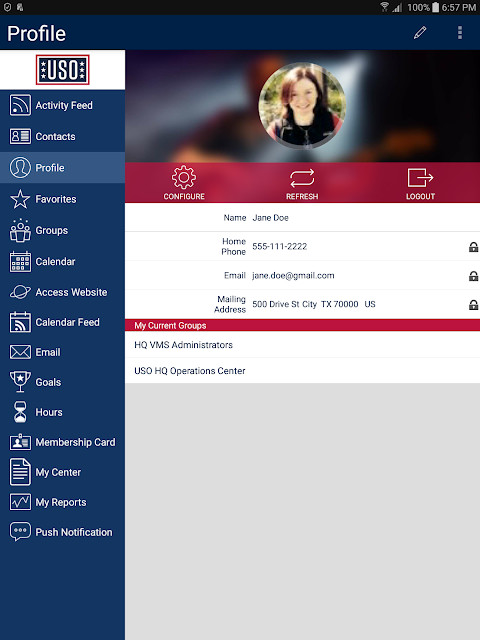Open the three-dot overflow menu
The width and height of the screenshot is (480, 640).
click(460, 33)
